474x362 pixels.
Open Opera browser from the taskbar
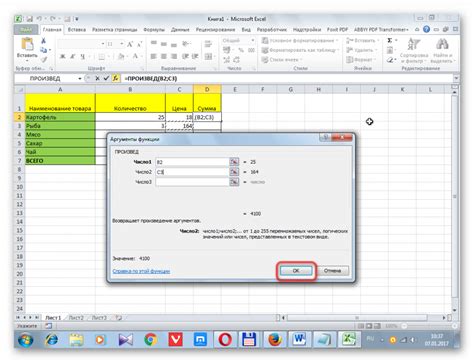click(225, 340)
